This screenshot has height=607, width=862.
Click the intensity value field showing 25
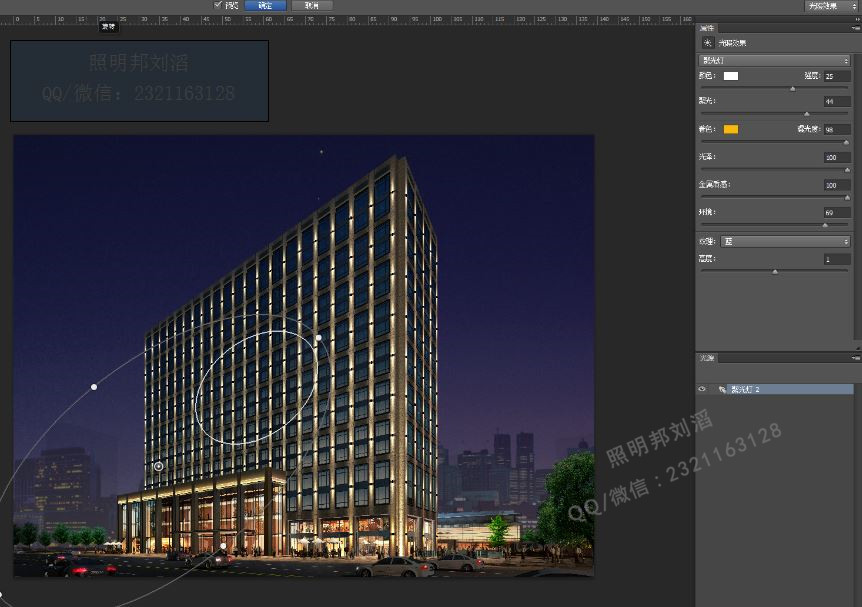tap(836, 76)
